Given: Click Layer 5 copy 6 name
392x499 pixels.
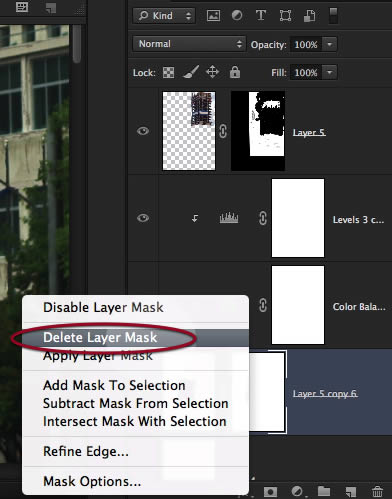Looking at the screenshot, I should 325,394.
